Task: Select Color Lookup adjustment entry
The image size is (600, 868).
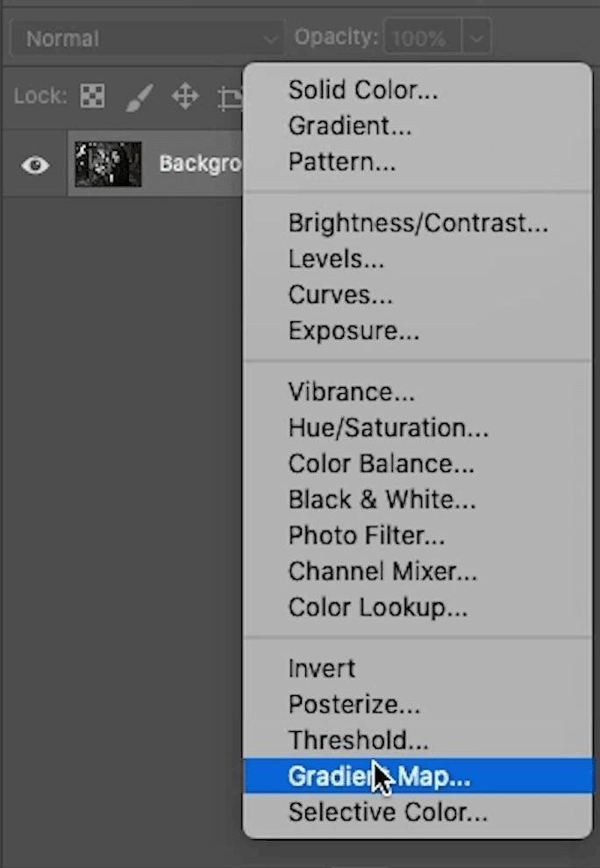Action: coord(377,608)
